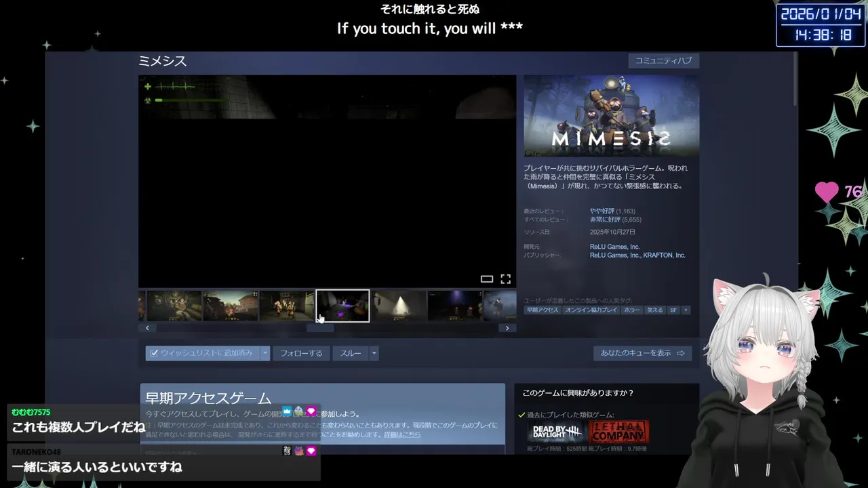Select the オンライン協力プレイ tag

tap(591, 310)
